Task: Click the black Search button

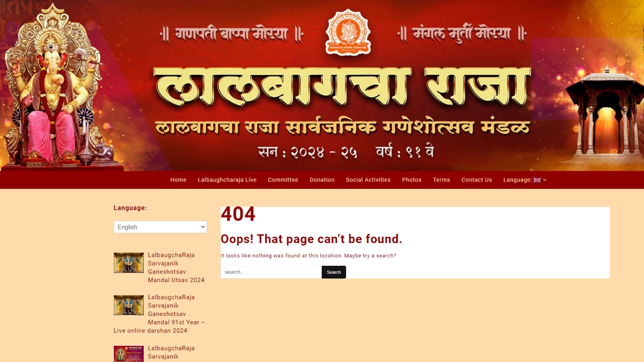Action: click(x=334, y=272)
